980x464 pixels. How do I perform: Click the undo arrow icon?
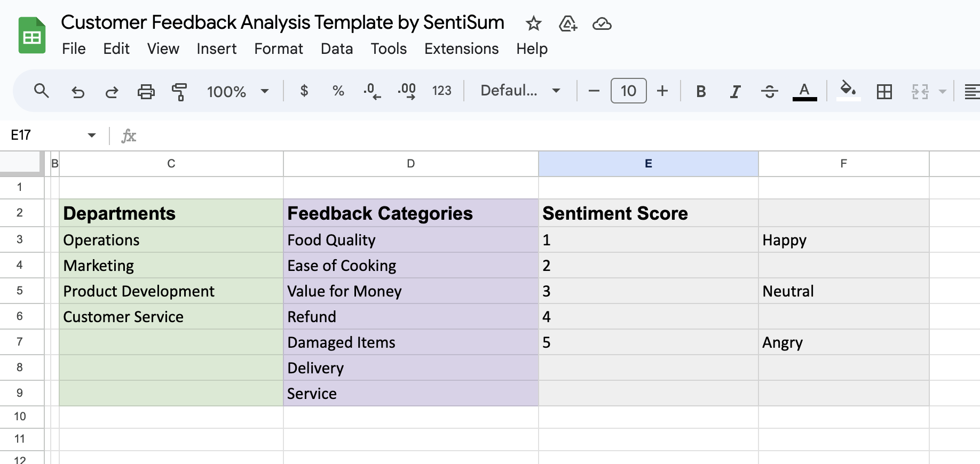[78, 92]
